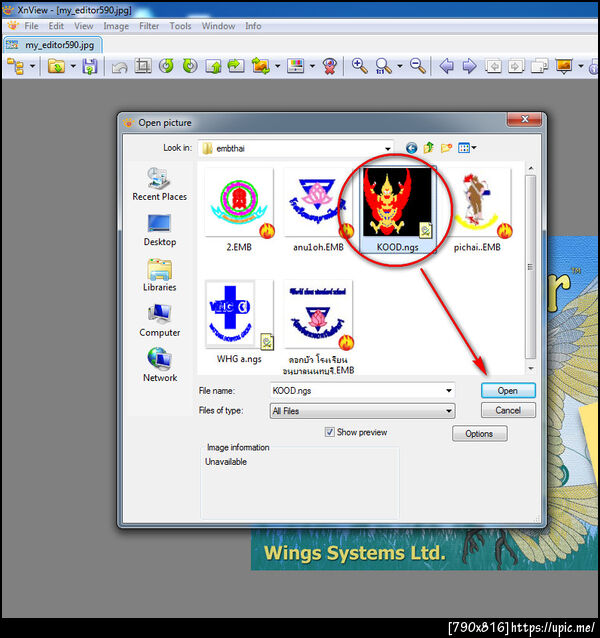This screenshot has width=600, height=638.
Task: Select Libraries in the places sidebar
Action: click(x=159, y=275)
